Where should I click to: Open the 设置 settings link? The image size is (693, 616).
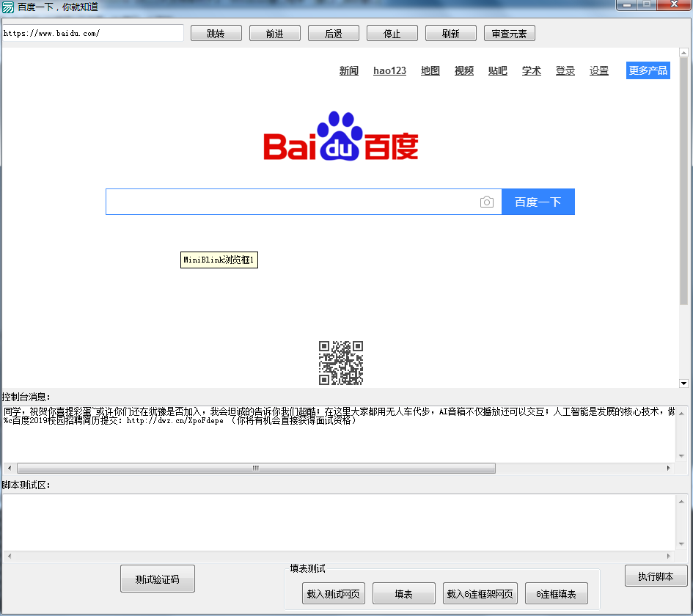[599, 70]
